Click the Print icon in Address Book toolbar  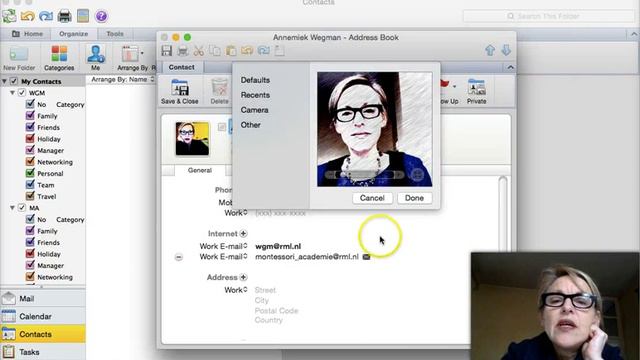182,51
